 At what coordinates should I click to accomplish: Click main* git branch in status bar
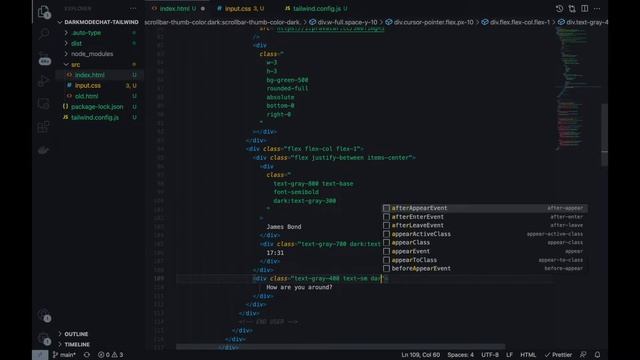(64, 355)
